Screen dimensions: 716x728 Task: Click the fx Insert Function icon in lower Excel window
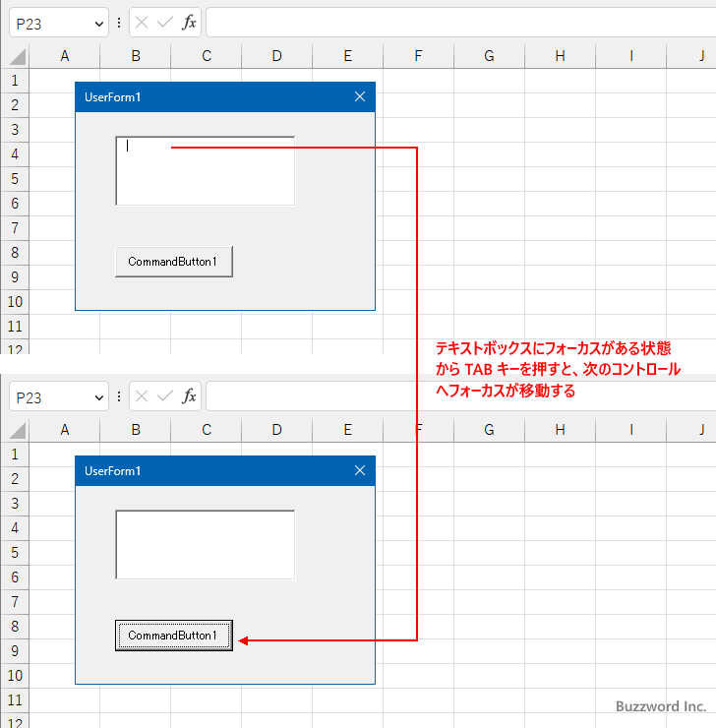tap(189, 396)
